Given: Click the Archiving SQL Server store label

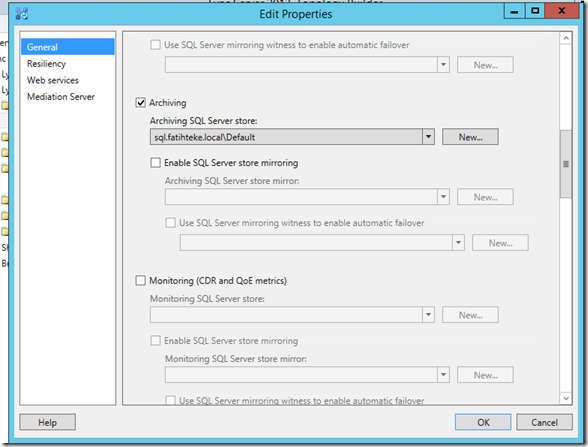Looking at the screenshot, I should click(x=204, y=121).
